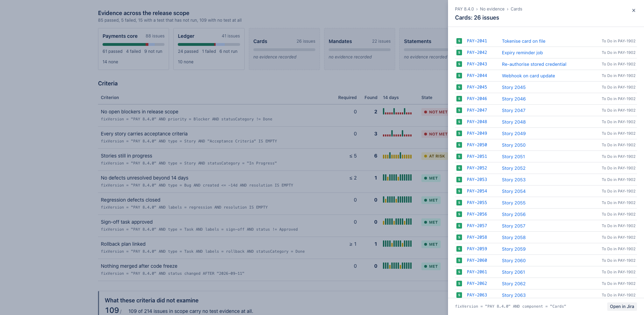Click the Criterion column header
The height and width of the screenshot is (315, 644).
pos(110,98)
